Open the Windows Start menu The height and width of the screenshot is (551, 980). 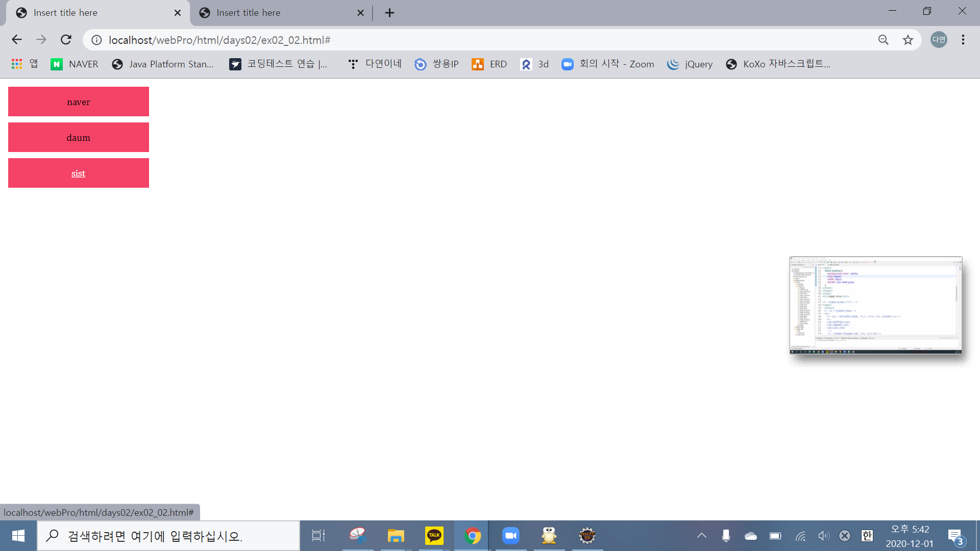pos(18,536)
